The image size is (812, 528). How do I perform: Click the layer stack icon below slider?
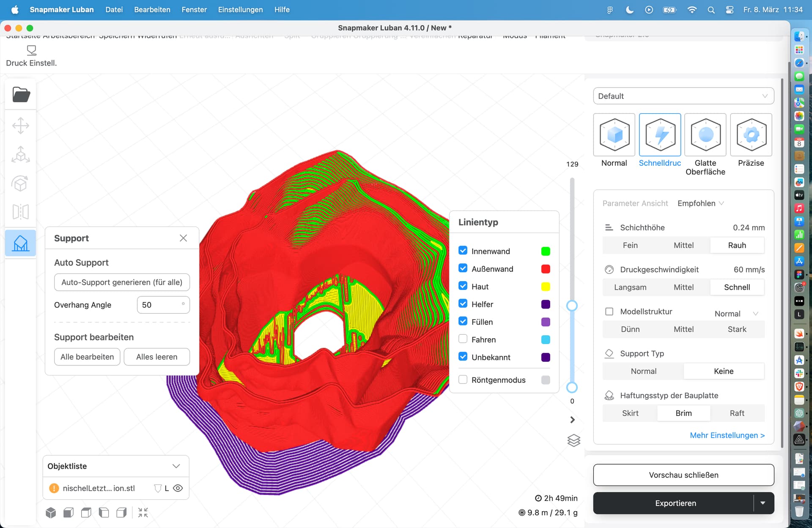point(573,440)
